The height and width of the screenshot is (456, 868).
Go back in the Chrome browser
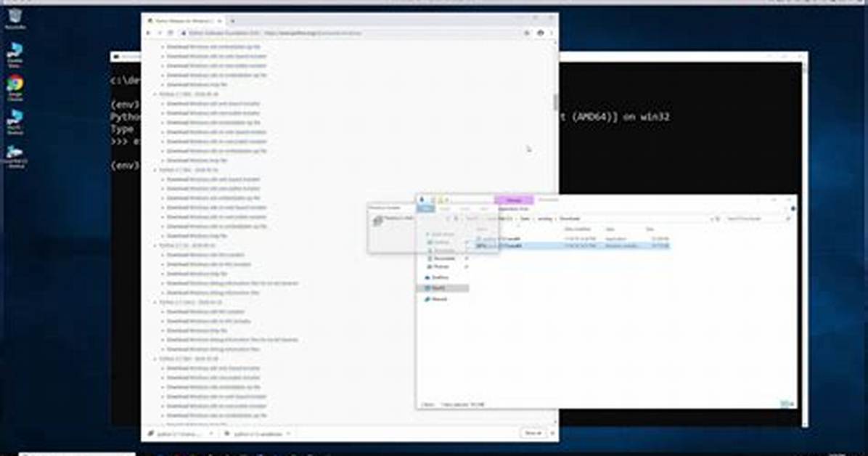[148, 33]
